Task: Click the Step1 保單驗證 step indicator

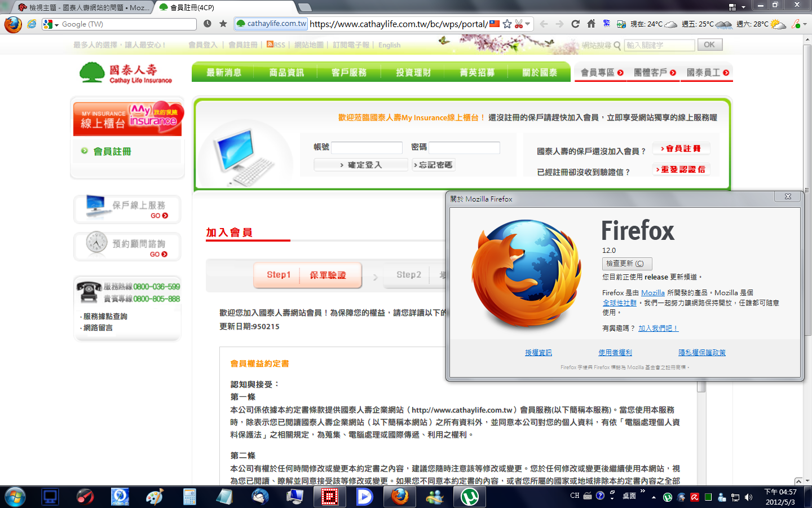Action: tap(307, 275)
